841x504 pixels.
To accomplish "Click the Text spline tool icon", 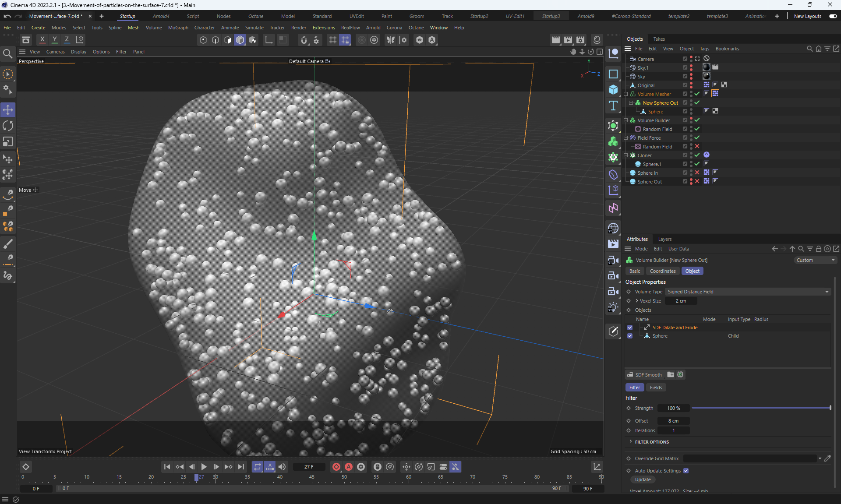I will coord(613,106).
